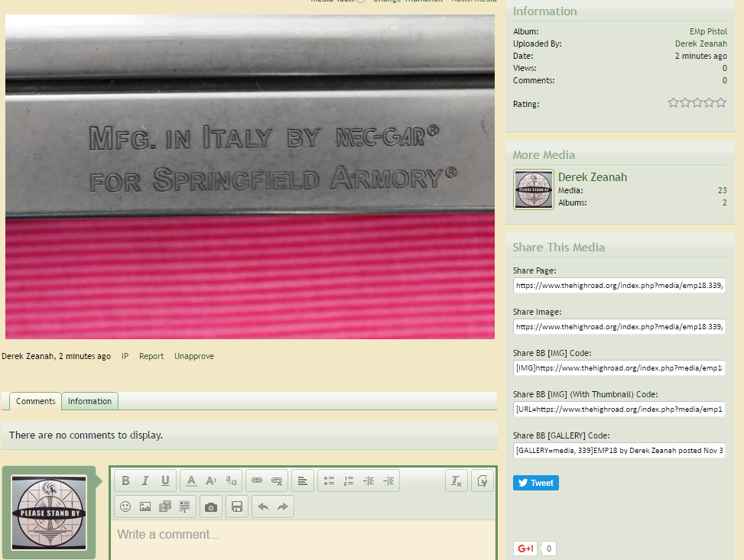
Task: Open the text color picker
Action: pyautogui.click(x=191, y=481)
